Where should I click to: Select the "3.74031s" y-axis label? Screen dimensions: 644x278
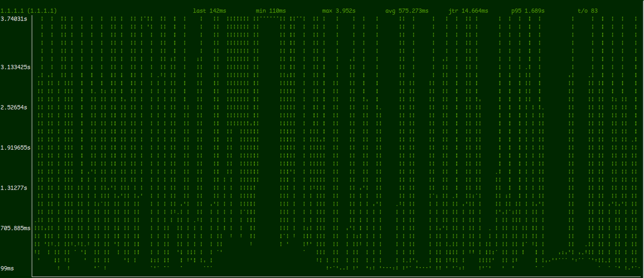point(14,19)
